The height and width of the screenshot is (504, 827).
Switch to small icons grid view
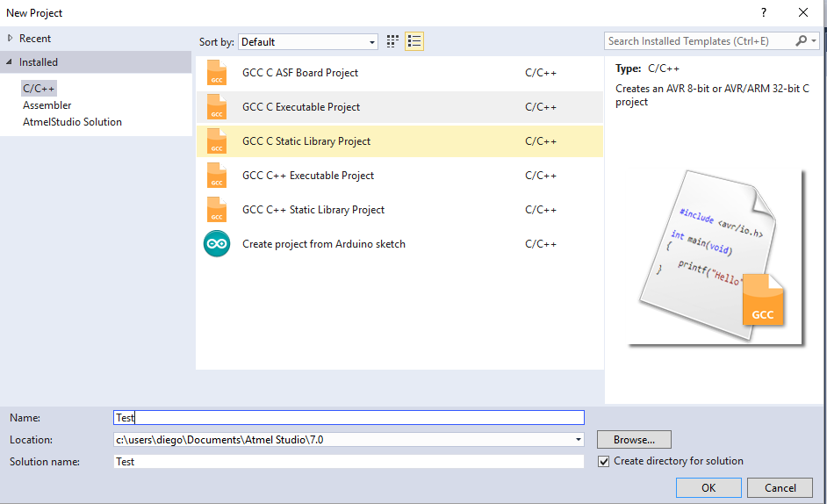pos(392,41)
